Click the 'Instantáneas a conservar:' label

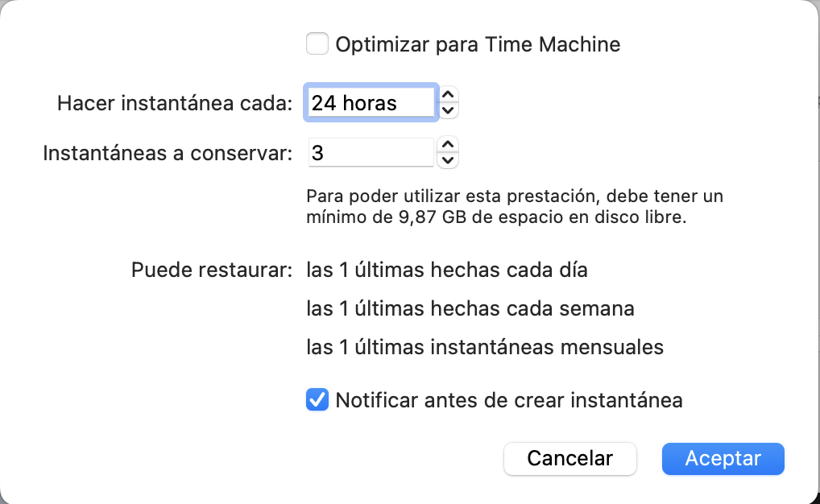(168, 153)
